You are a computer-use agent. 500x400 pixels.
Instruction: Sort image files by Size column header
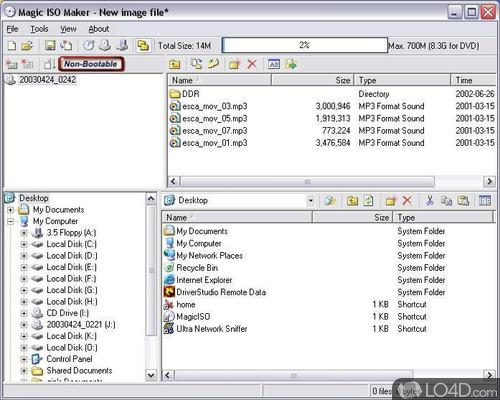point(313,80)
